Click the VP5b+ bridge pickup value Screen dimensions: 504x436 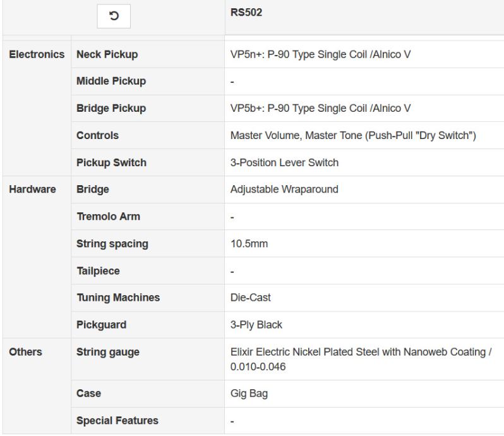pyautogui.click(x=320, y=108)
